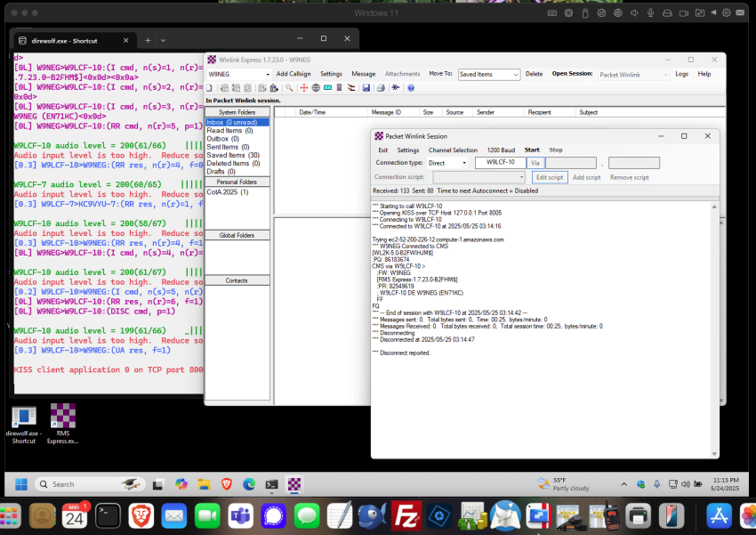Click the Reply All toolbar icon

237,88
